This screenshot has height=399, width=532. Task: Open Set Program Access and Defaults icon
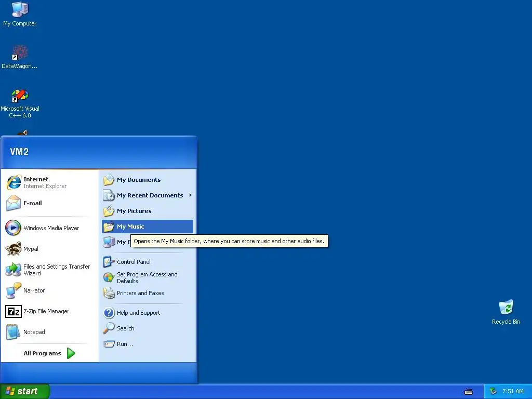tap(109, 277)
